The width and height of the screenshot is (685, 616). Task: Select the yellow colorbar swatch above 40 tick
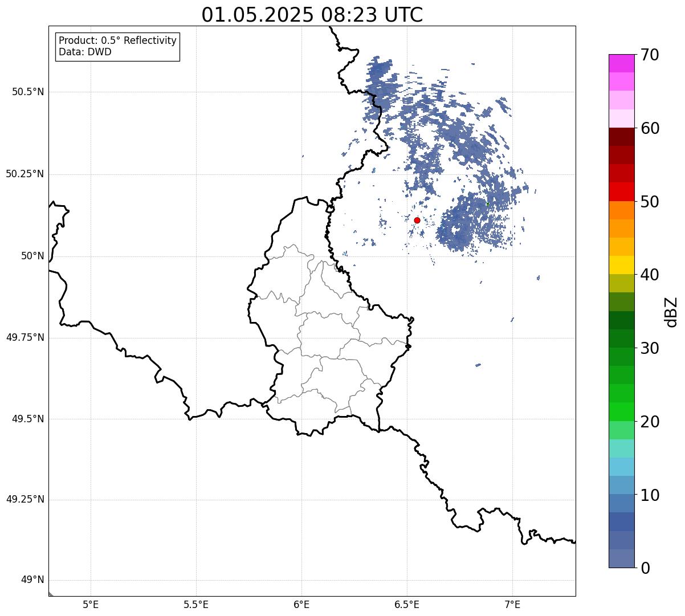tap(621, 265)
